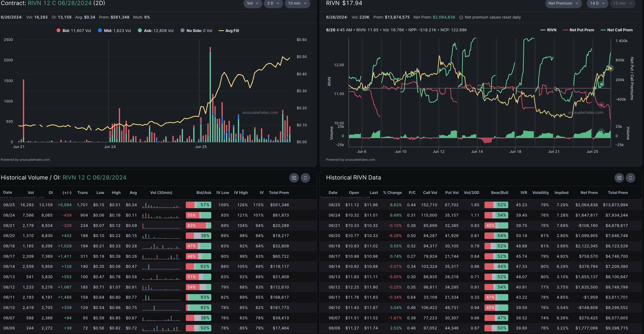Click expand/collapse icon on Historical Volume panel
Screen dimensions: 644x334
pos(305,178)
